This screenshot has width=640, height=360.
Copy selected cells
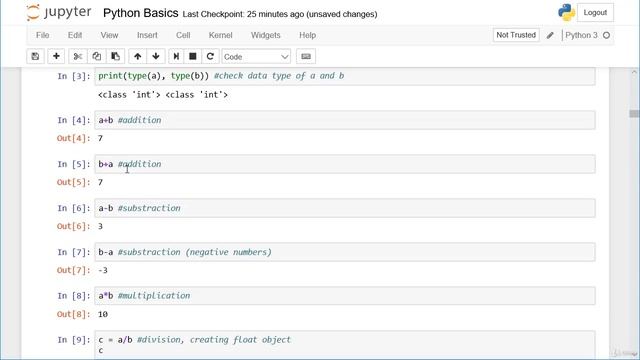97,56
